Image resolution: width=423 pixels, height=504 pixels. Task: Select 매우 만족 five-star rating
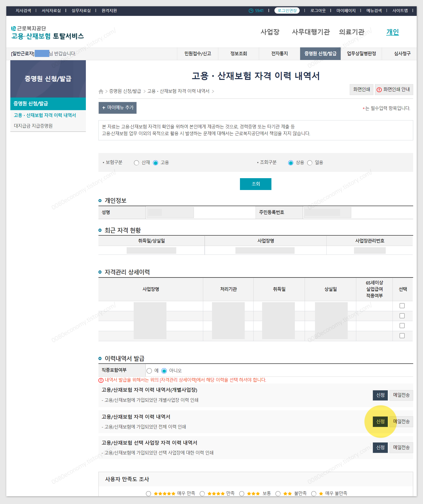tap(149, 494)
